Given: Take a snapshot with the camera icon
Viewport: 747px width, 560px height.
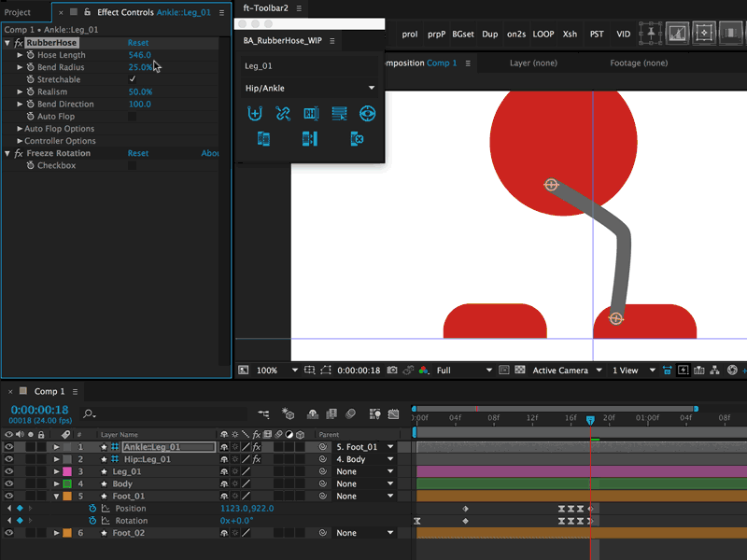Looking at the screenshot, I should point(392,371).
